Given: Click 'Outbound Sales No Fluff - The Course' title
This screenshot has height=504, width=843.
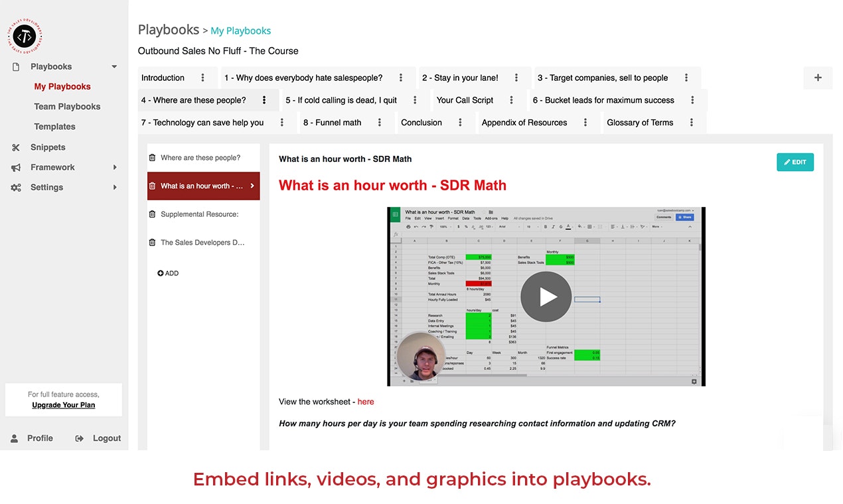Looking at the screenshot, I should [x=218, y=51].
